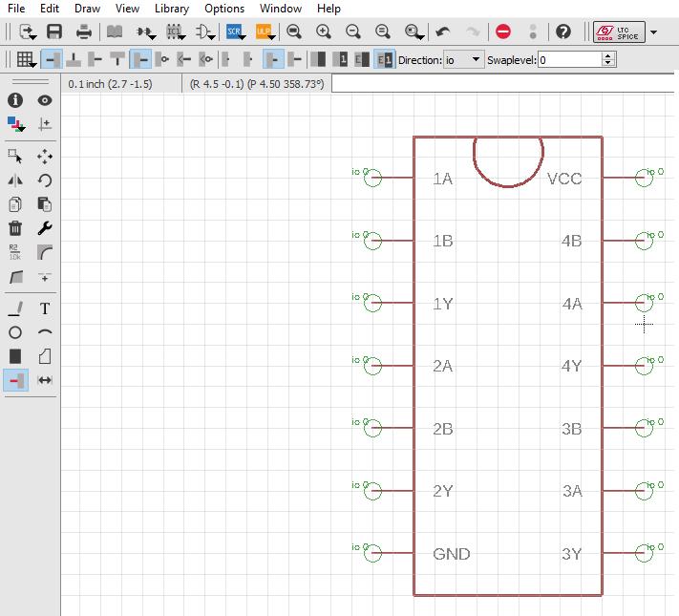This screenshot has width=679, height=616.
Task: Zoom to fit the drawing
Action: click(294, 32)
